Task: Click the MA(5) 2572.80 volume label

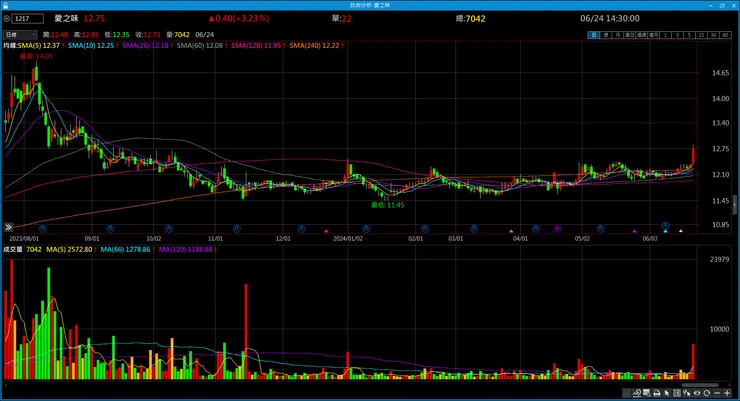Action: 69,249
